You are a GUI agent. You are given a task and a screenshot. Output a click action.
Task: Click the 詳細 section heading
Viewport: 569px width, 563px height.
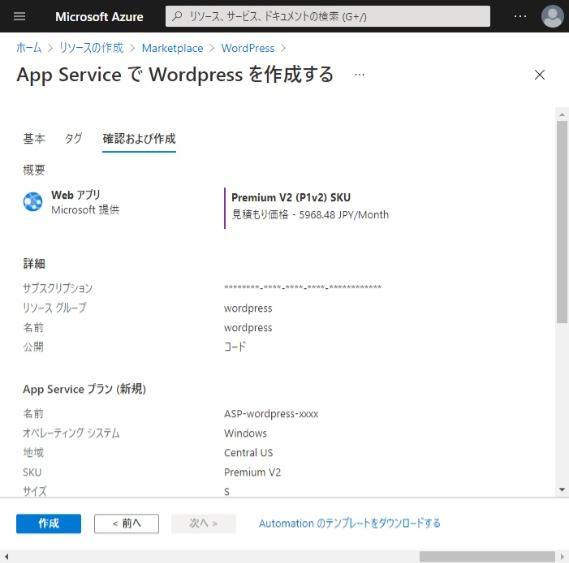(34, 264)
